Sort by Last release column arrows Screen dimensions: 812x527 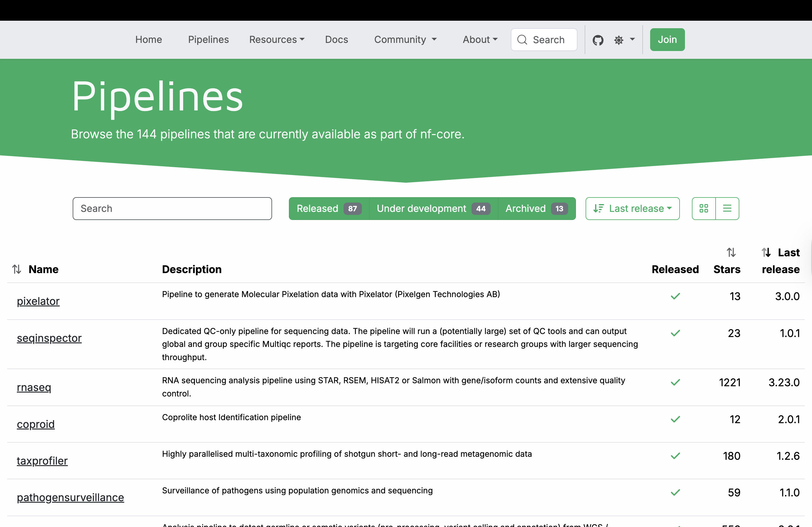(766, 252)
